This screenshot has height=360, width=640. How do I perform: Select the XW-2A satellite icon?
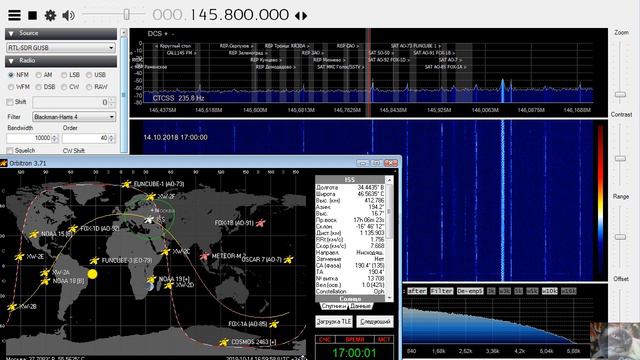pyautogui.click(x=45, y=272)
